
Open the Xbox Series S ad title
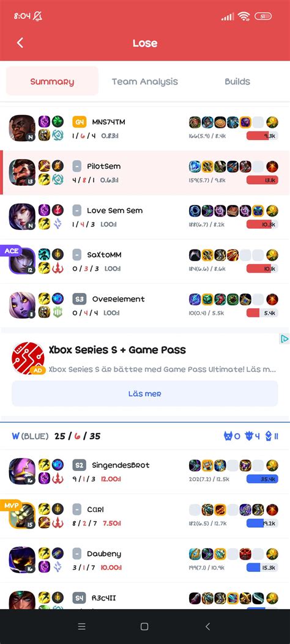pos(117,350)
